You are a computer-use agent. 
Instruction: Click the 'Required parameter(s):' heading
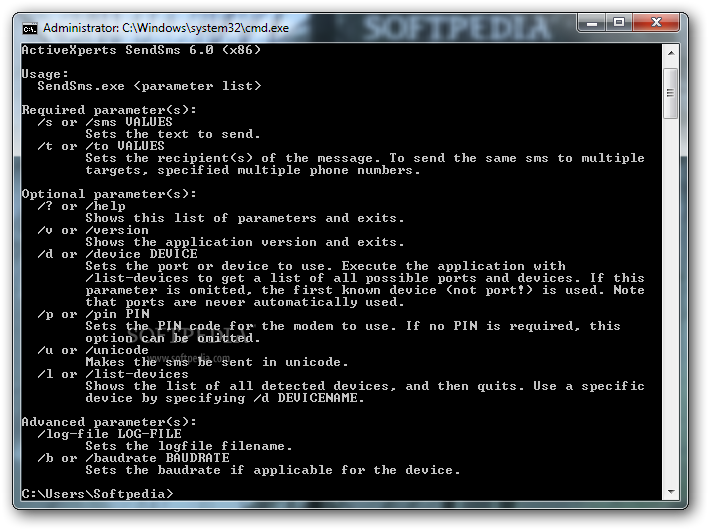click(109, 110)
